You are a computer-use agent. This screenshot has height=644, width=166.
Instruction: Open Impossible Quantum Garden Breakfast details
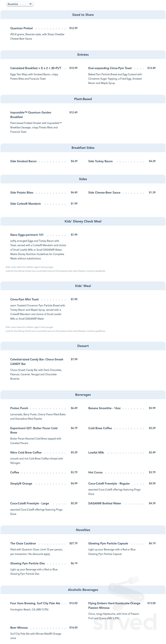(x=30, y=114)
